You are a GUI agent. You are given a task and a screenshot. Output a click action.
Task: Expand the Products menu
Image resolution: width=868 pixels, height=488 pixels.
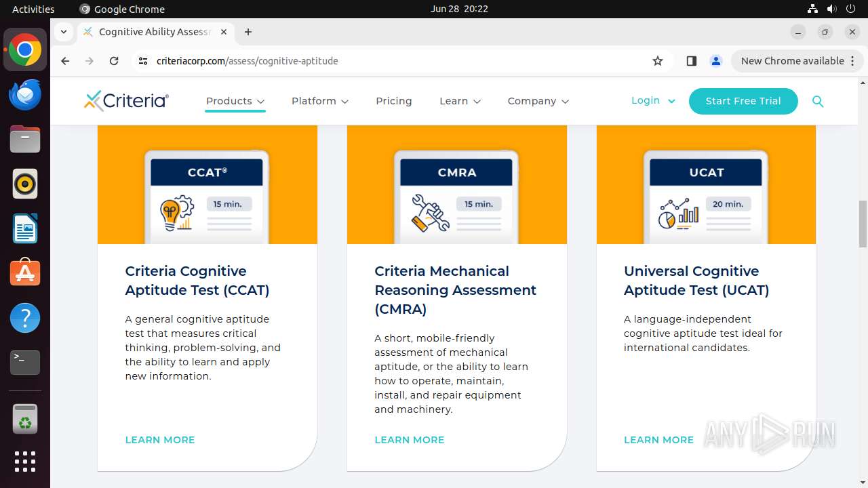click(x=235, y=101)
